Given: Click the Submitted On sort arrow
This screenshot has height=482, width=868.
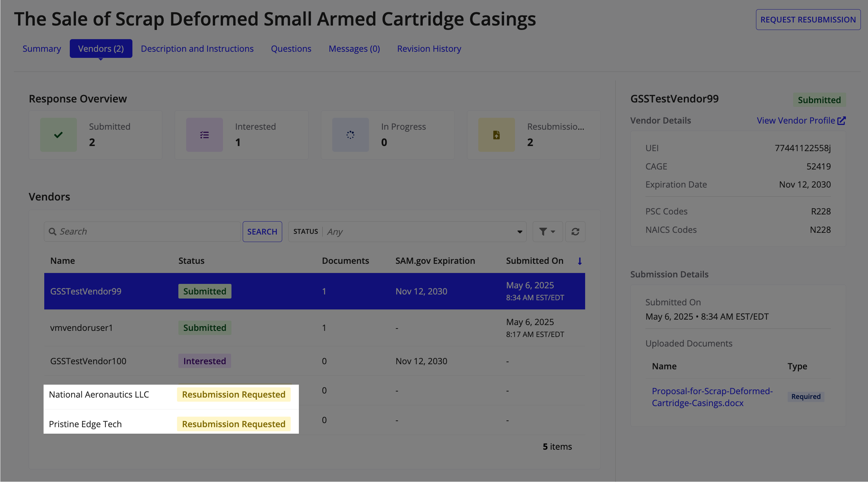Looking at the screenshot, I should pos(580,261).
